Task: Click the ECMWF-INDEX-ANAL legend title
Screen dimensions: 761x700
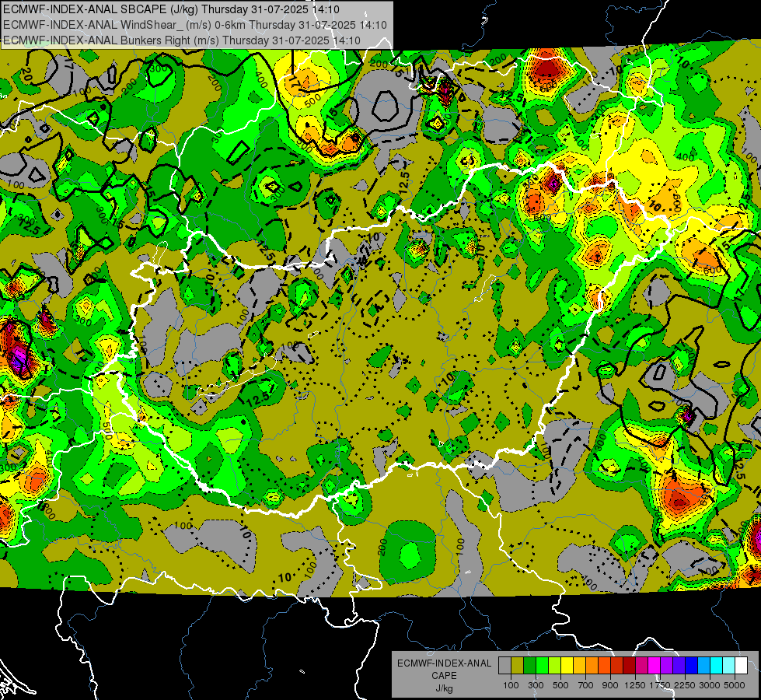Action: click(444, 663)
